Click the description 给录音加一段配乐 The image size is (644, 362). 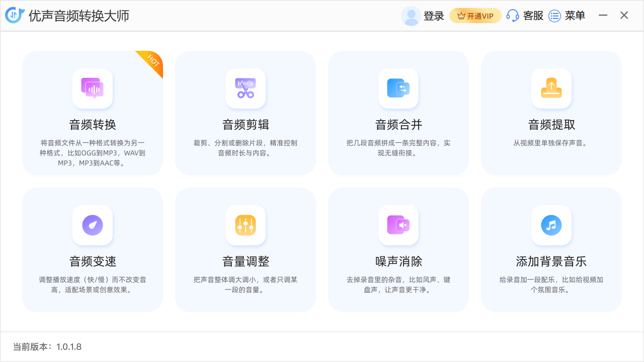[551, 285]
